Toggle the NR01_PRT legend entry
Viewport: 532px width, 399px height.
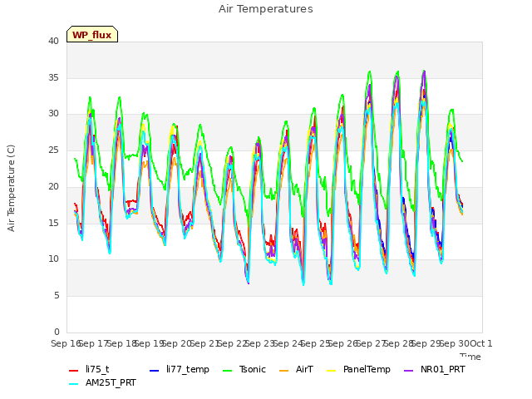(434, 369)
